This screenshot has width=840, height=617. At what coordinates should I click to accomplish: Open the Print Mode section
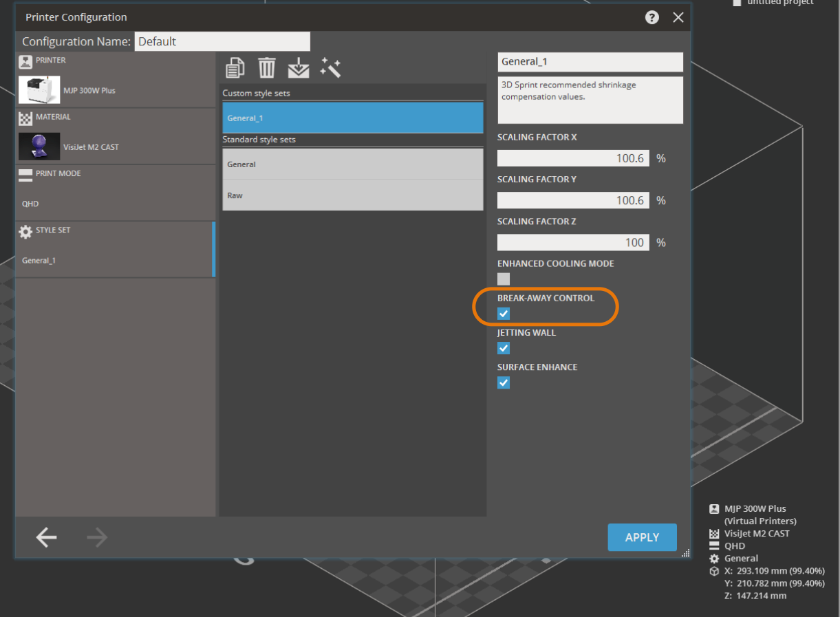115,193
